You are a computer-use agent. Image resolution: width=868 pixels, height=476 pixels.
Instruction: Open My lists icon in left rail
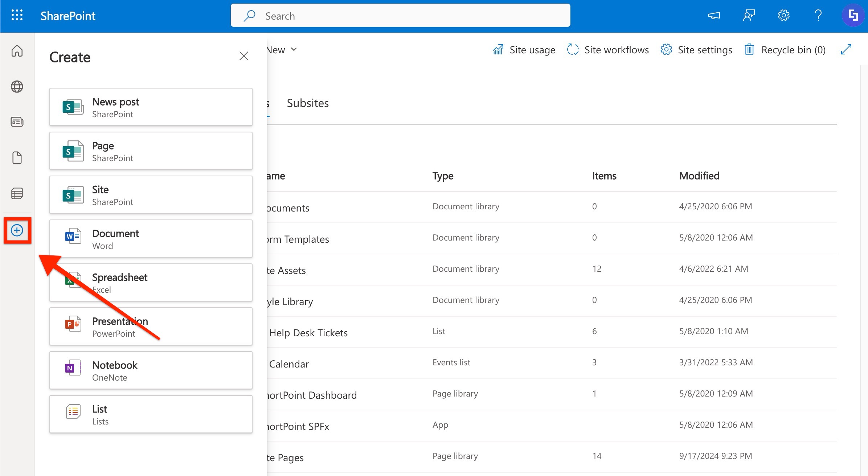17,193
